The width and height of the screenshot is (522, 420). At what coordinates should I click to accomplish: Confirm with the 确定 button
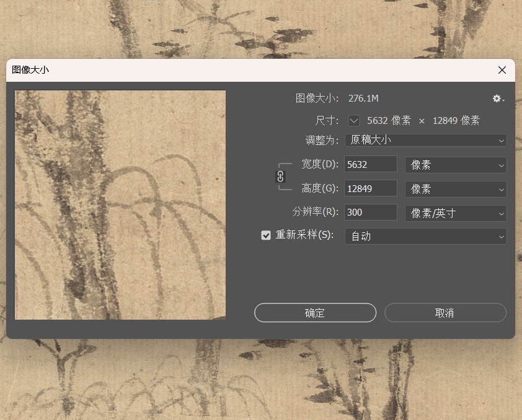[315, 313]
